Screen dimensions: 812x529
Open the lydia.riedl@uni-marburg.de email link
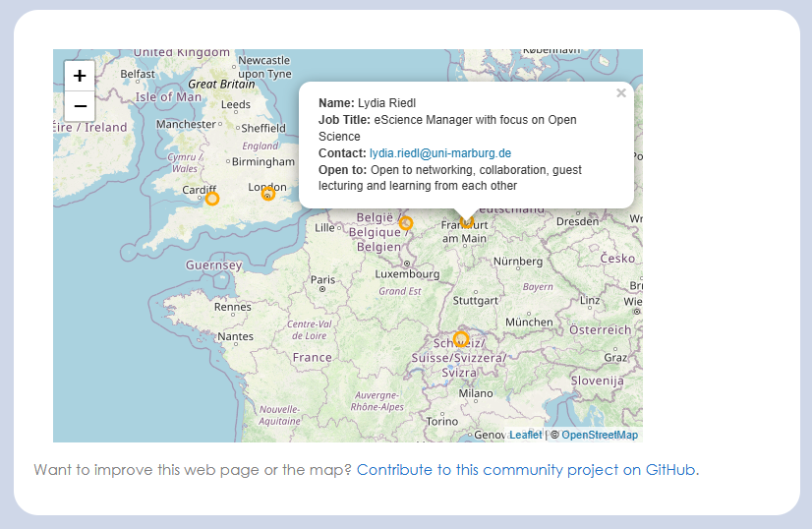(439, 153)
